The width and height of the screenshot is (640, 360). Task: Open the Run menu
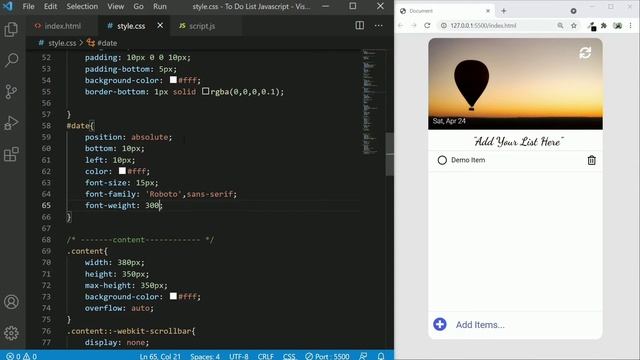pyautogui.click(x=160, y=7)
